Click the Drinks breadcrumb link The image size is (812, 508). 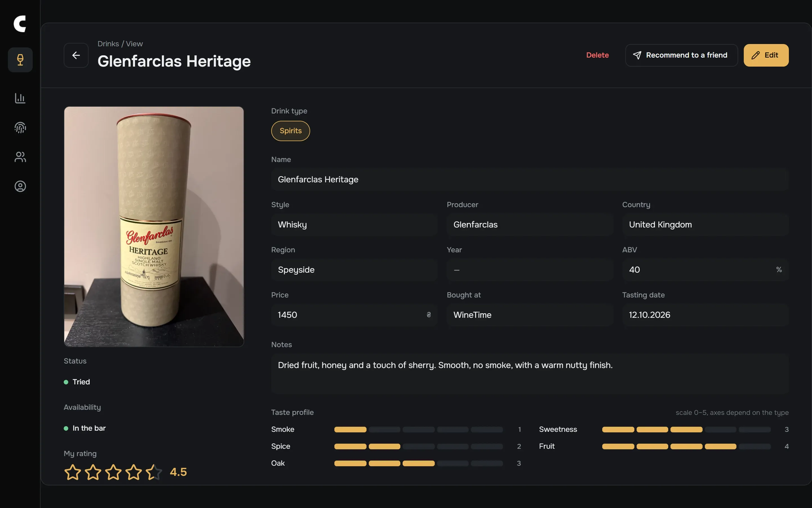108,44
